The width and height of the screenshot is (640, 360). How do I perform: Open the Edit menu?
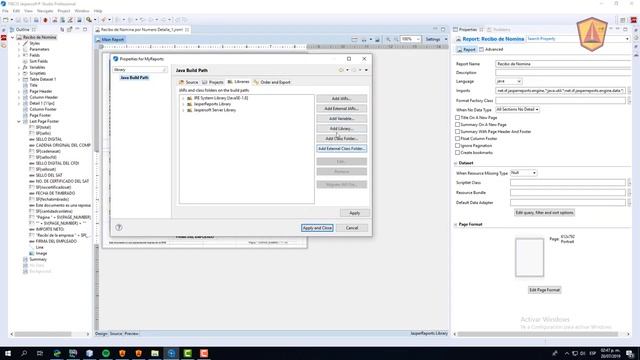pyautogui.click(x=16, y=11)
